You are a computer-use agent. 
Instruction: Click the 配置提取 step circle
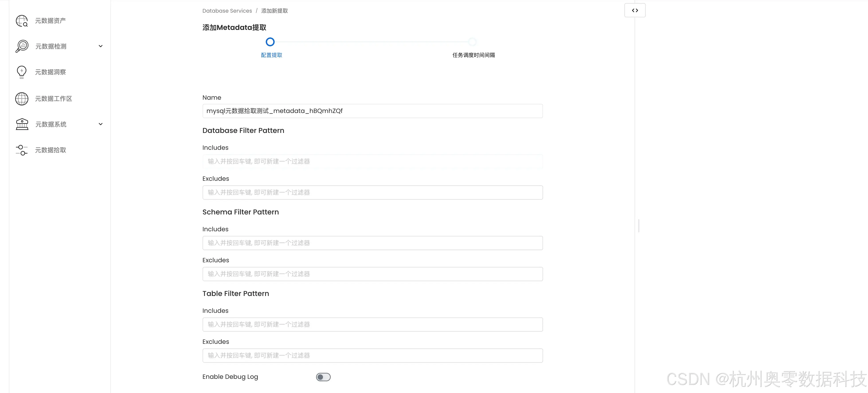270,42
